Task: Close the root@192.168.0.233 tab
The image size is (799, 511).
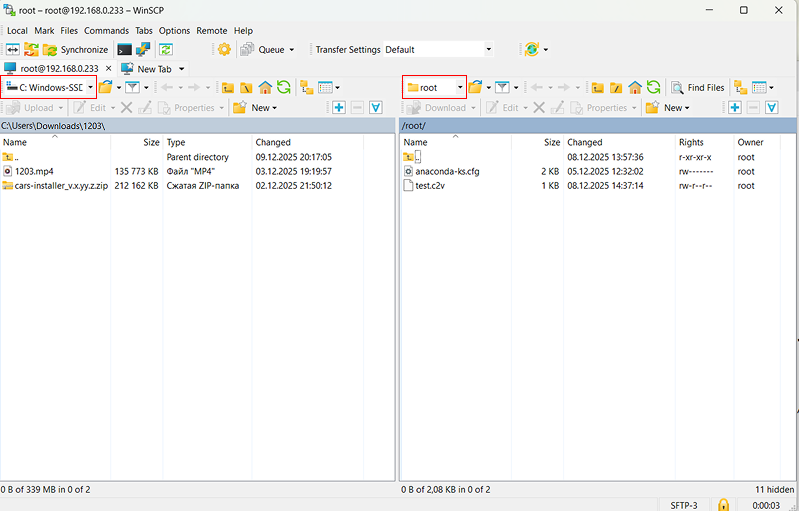Action: [x=109, y=68]
